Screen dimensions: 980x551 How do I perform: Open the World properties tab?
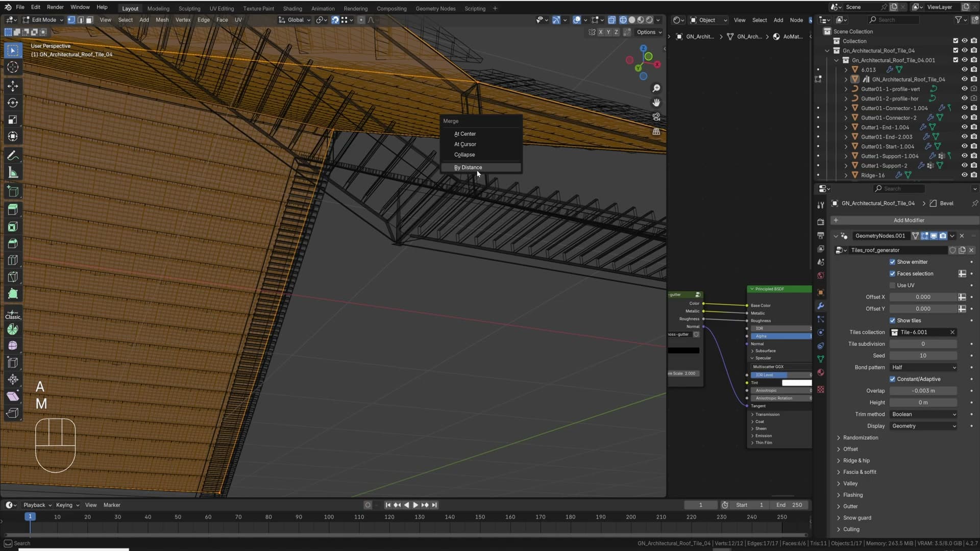click(x=820, y=275)
